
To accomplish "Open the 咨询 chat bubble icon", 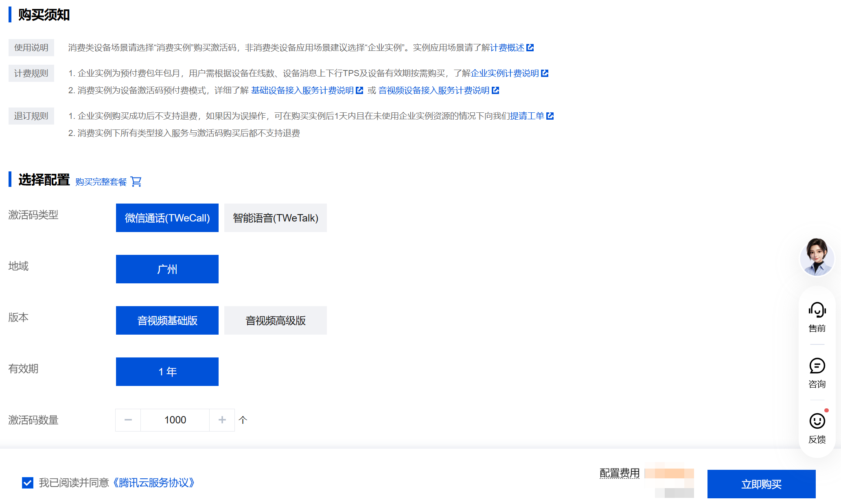I will pos(817,366).
